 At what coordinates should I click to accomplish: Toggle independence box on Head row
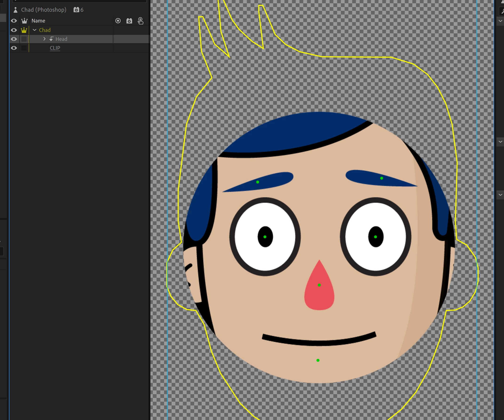24,39
